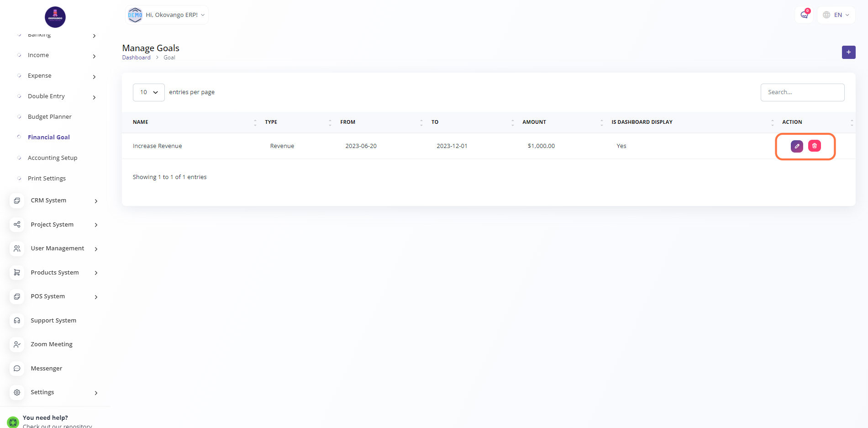Open the Hi, Okovango ERP! user dropdown
Image resolution: width=868 pixels, height=428 pixels.
tap(167, 15)
